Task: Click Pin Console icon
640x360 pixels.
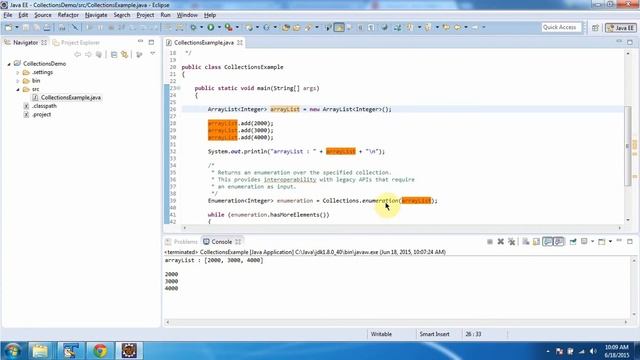Action: tap(573, 242)
